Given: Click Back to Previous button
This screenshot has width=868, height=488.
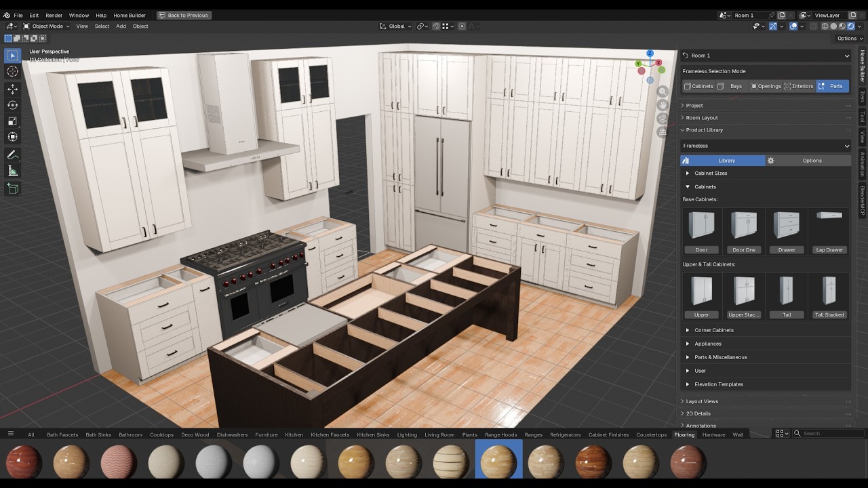Looking at the screenshot, I should [184, 15].
